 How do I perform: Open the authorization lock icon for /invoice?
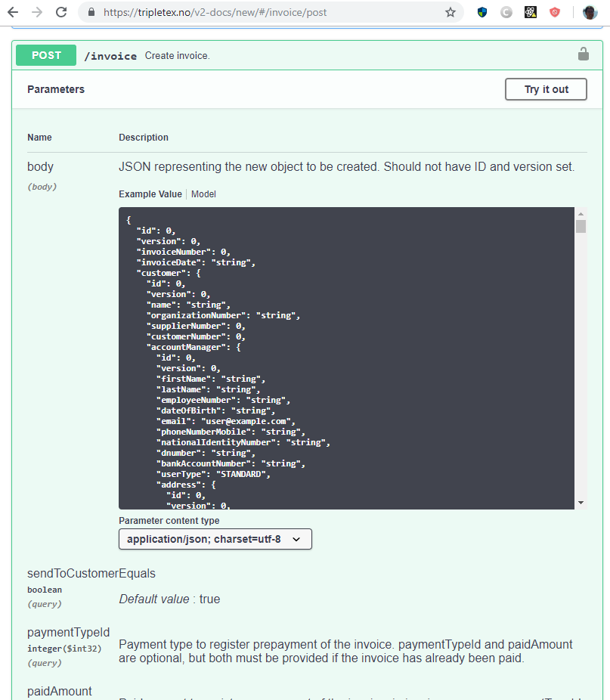pyautogui.click(x=583, y=54)
